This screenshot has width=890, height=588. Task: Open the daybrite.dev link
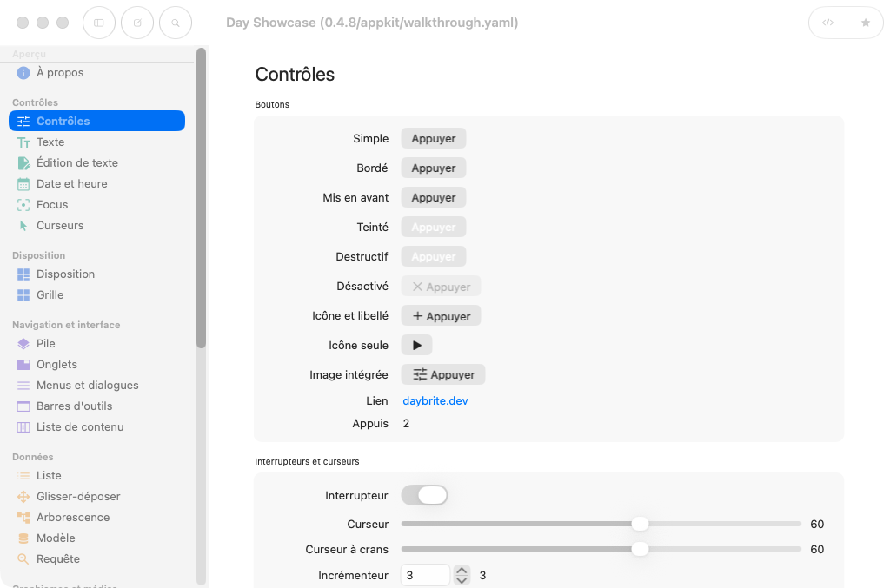pyautogui.click(x=435, y=401)
